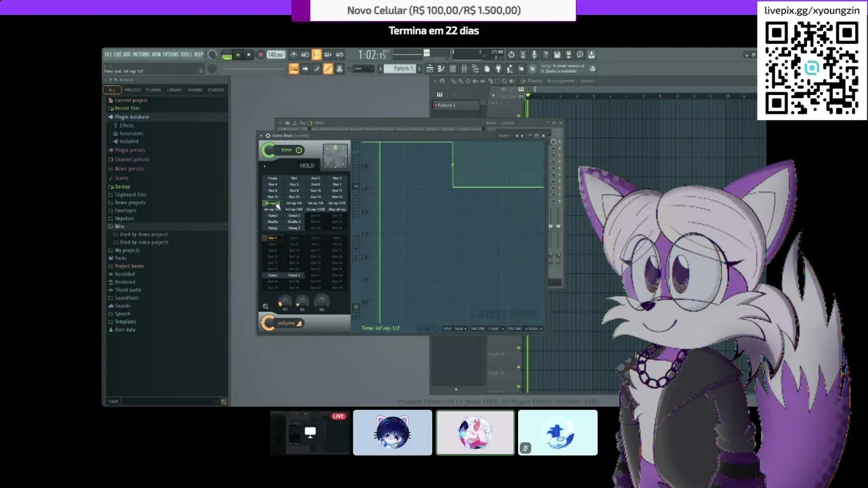Adjust the REL knob in Gross Beat
This screenshot has height=488, width=868.
click(302, 302)
